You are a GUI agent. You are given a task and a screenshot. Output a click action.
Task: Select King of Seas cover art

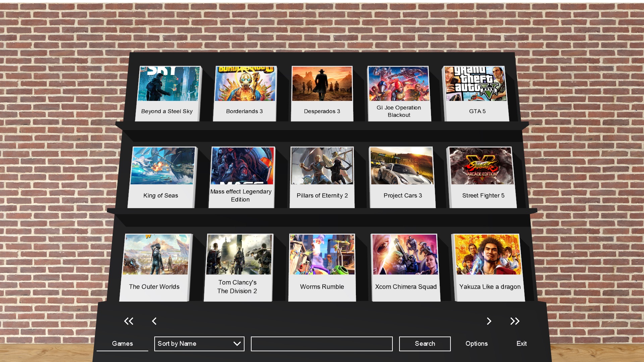pyautogui.click(x=163, y=166)
